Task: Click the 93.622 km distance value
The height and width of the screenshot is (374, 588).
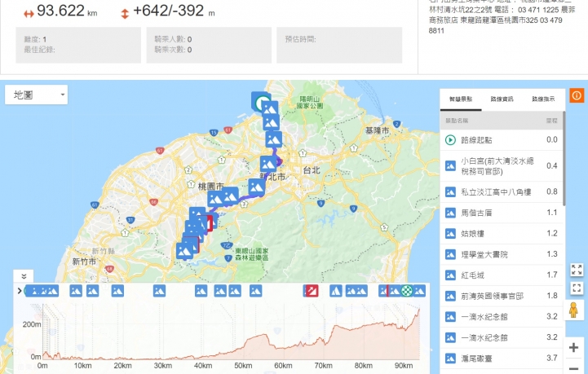Action: (x=60, y=11)
